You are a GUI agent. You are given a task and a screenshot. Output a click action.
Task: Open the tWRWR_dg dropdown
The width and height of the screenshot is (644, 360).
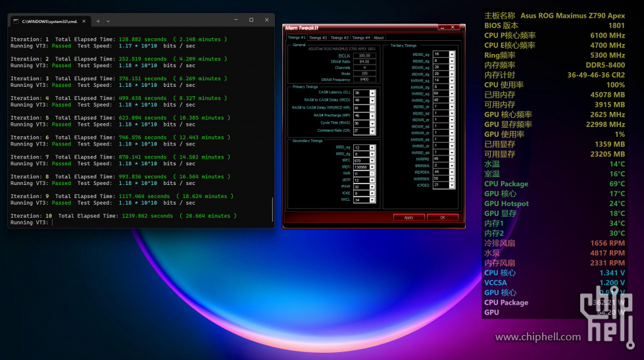(x=452, y=87)
